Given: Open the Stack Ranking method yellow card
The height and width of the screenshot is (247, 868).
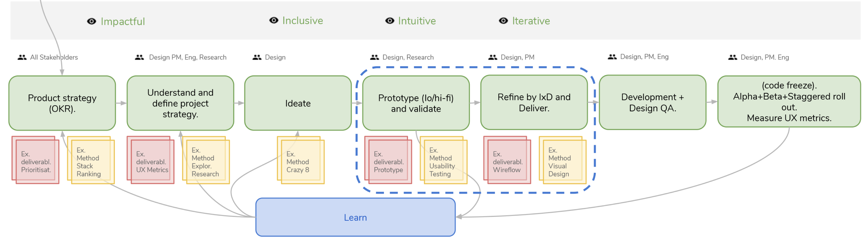Looking at the screenshot, I should click(x=91, y=160).
